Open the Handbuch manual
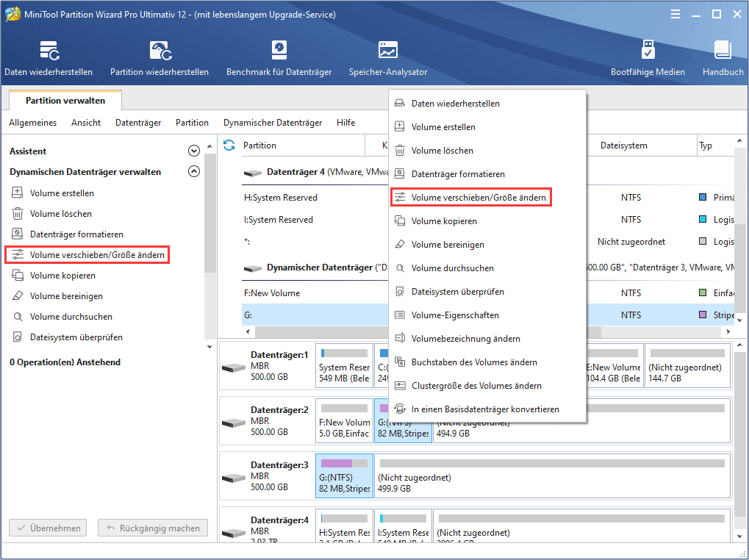The width and height of the screenshot is (749, 560). pos(723,58)
